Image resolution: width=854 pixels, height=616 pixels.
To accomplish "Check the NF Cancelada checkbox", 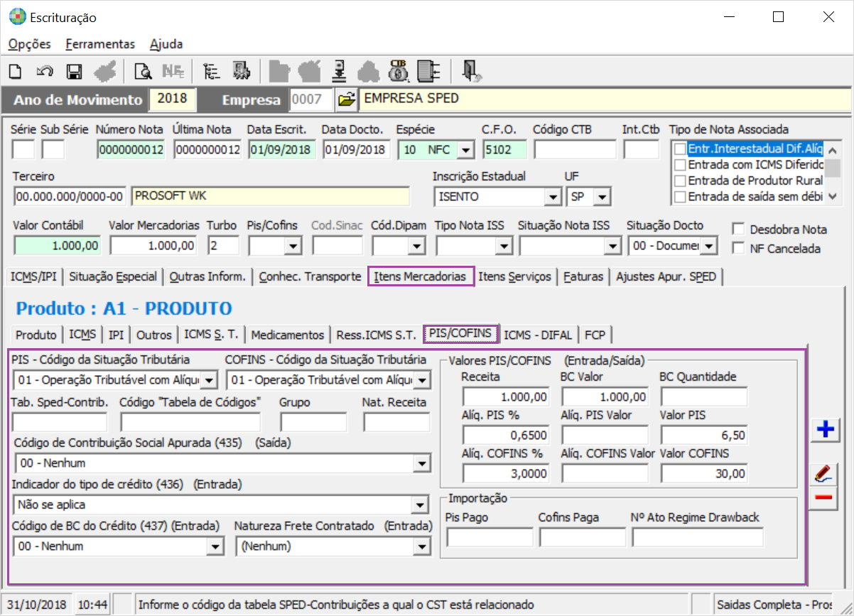I will coord(739,249).
